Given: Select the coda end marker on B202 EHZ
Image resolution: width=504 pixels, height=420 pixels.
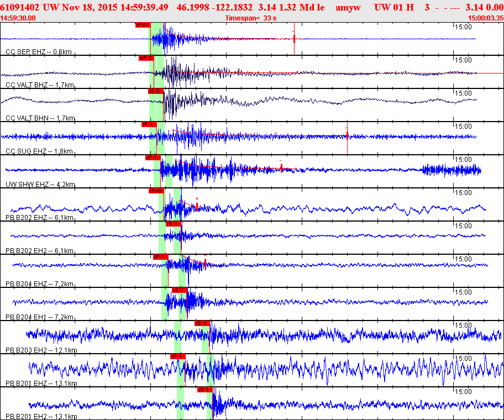Looking at the screenshot, I should (x=197, y=206).
